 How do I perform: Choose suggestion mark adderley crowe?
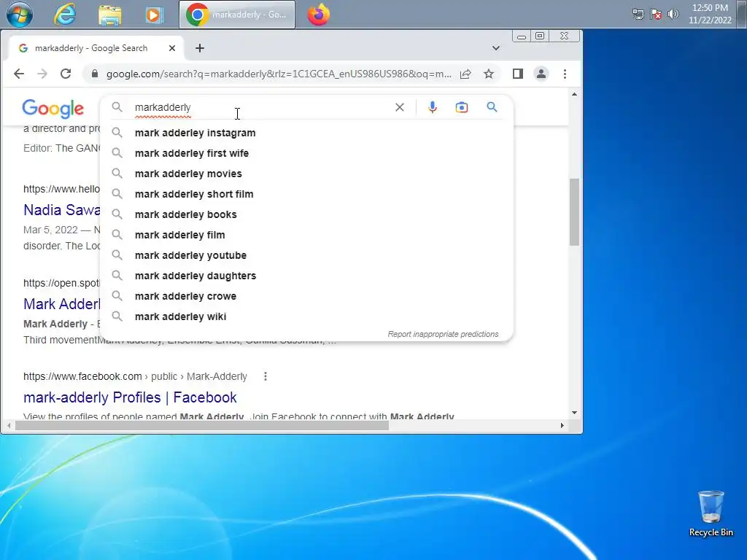[x=307, y=297]
